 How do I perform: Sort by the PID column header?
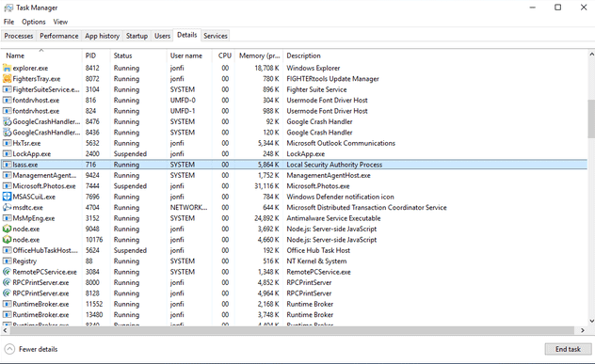96,55
